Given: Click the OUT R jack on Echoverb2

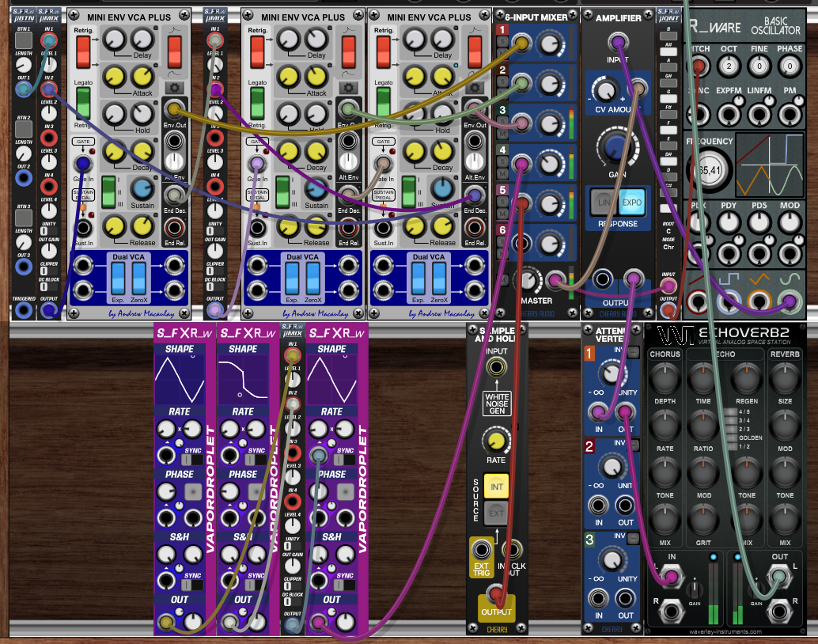Looking at the screenshot, I should [x=779, y=611].
